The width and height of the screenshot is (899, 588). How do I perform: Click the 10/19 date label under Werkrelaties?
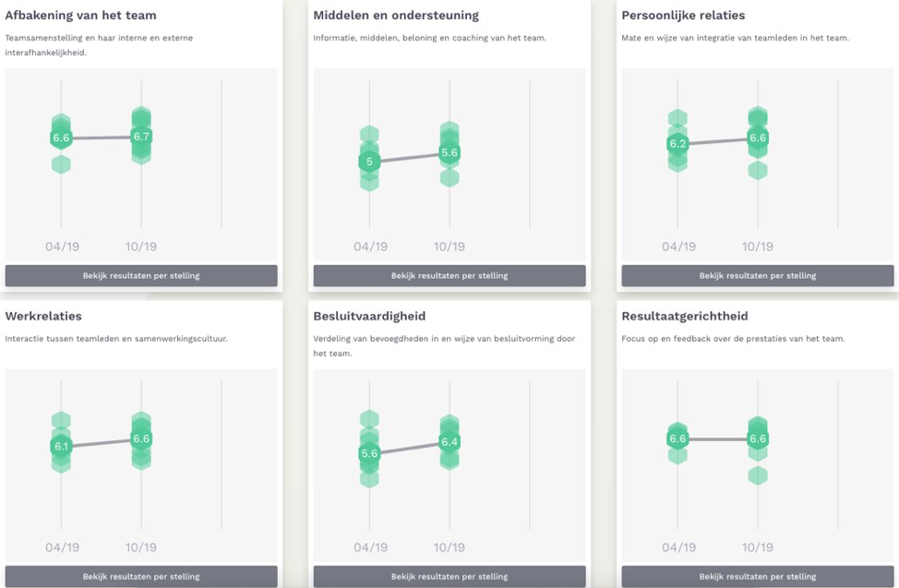click(141, 547)
